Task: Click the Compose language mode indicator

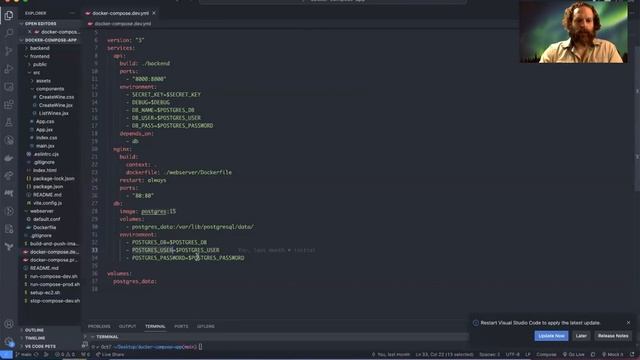Action: click(x=546, y=355)
